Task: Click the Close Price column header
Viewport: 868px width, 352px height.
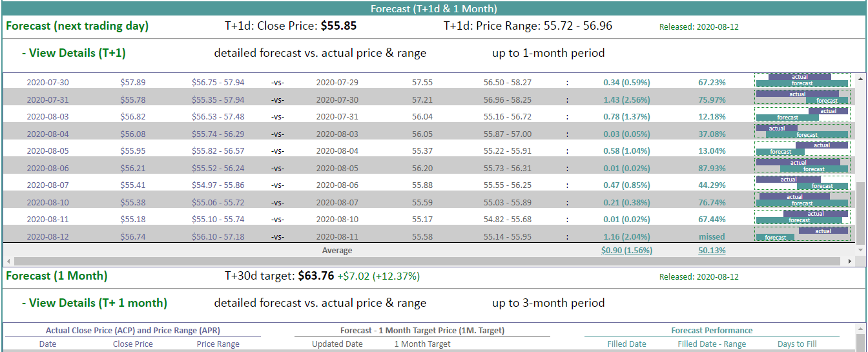Action: [133, 344]
